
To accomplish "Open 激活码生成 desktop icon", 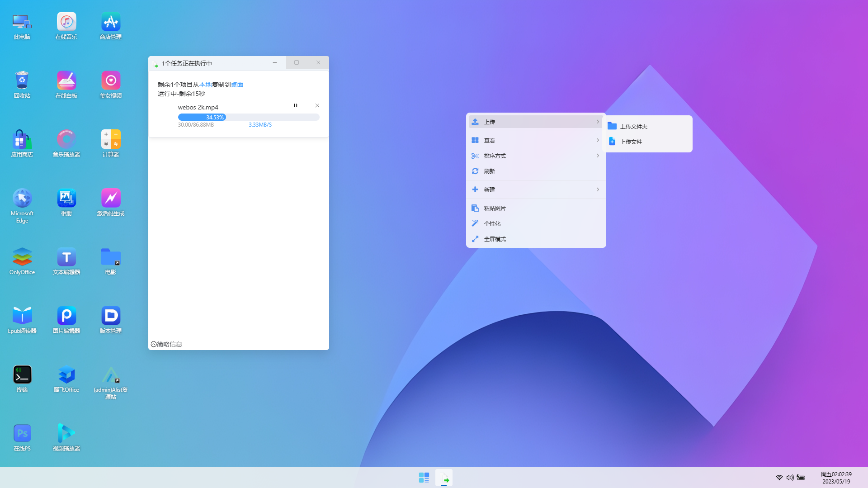I will coord(111,203).
